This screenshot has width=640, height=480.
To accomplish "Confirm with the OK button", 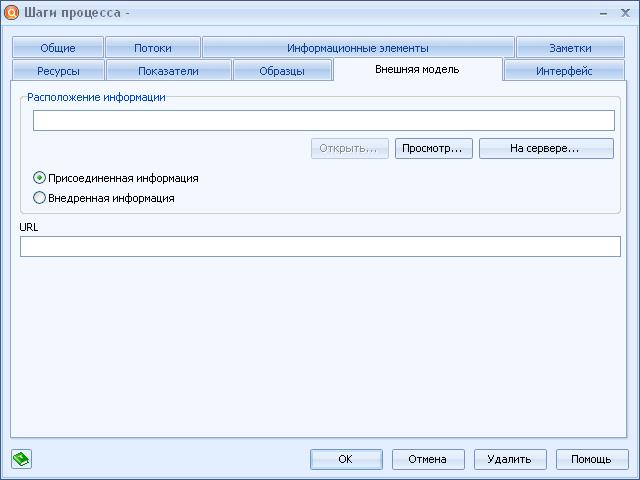I will coord(346,459).
